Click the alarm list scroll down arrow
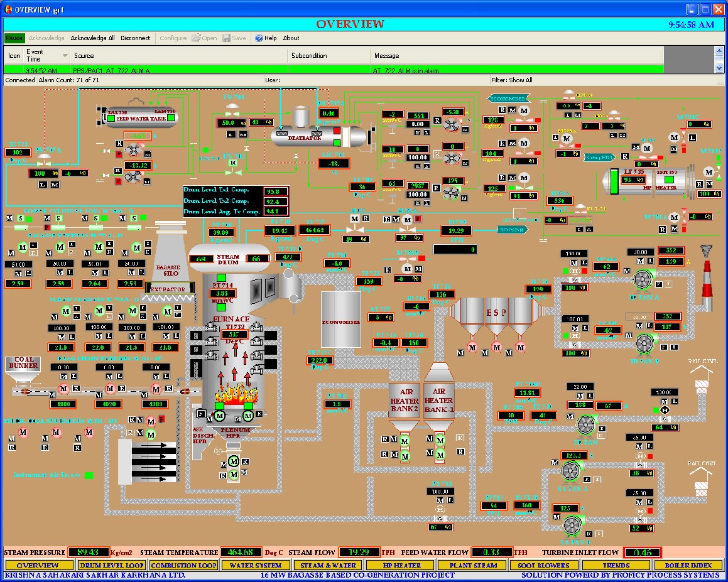 click(x=719, y=68)
